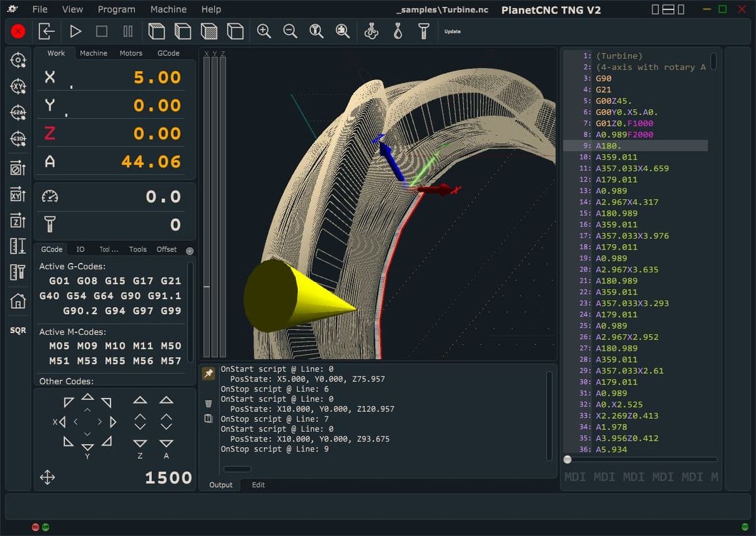
Task: Zoom in on the 3D view
Action: pos(264,32)
